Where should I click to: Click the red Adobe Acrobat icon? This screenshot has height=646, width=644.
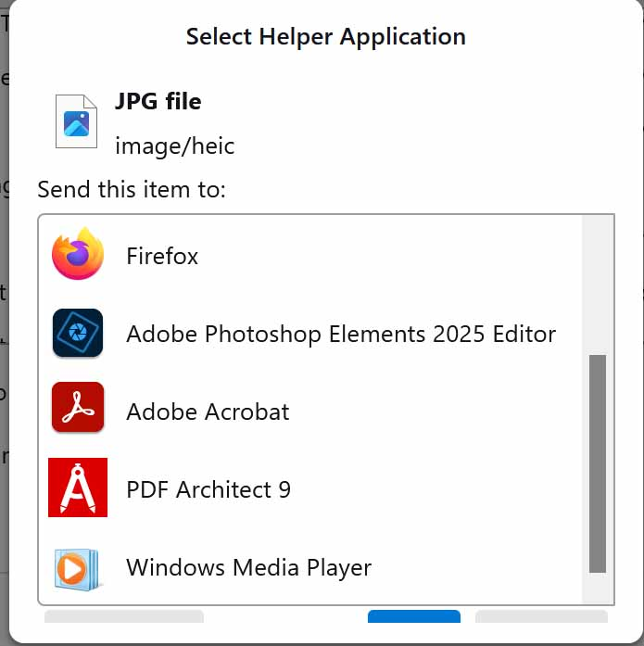coord(78,412)
